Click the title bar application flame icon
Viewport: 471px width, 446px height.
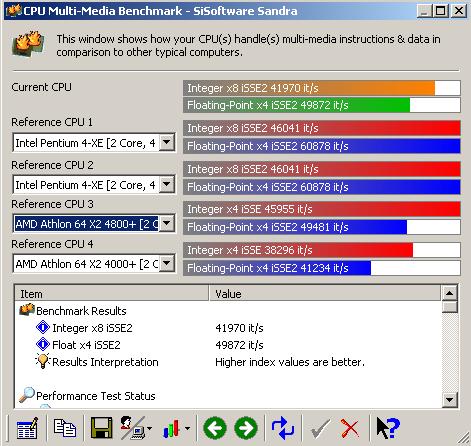(x=14, y=11)
